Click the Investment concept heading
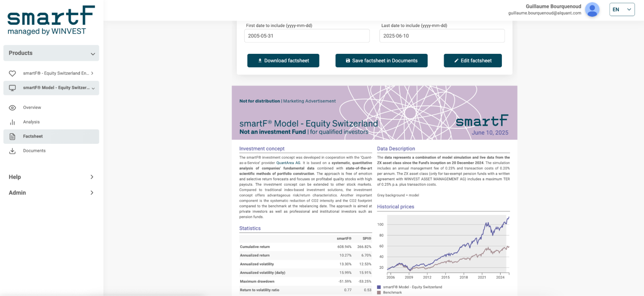The image size is (644, 296). (262, 149)
